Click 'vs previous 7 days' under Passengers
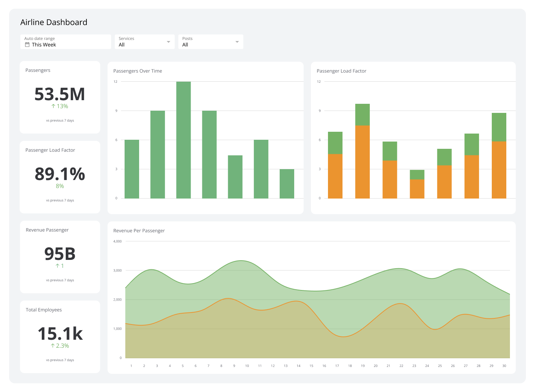The height and width of the screenshot is (392, 535). 60,120
